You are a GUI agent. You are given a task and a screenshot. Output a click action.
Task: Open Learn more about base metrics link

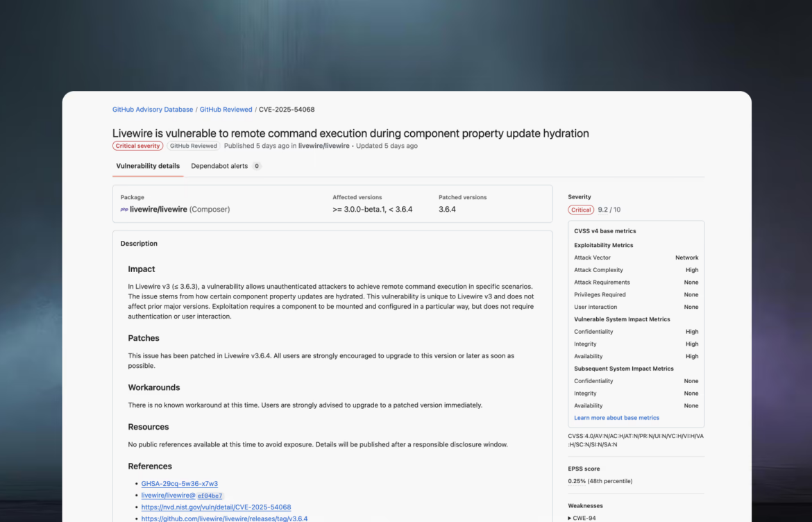click(x=616, y=418)
